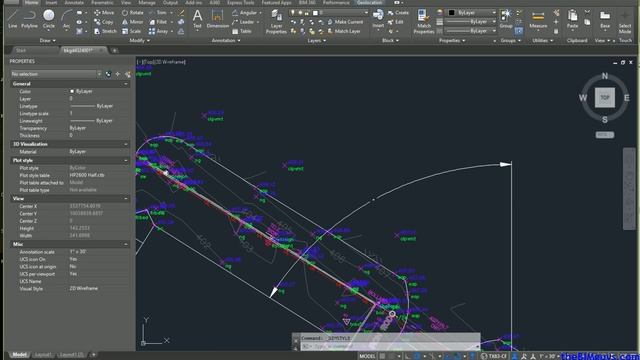The image size is (640, 360).
Task: Use the Copy tool in Modify
Action: pos(104,22)
